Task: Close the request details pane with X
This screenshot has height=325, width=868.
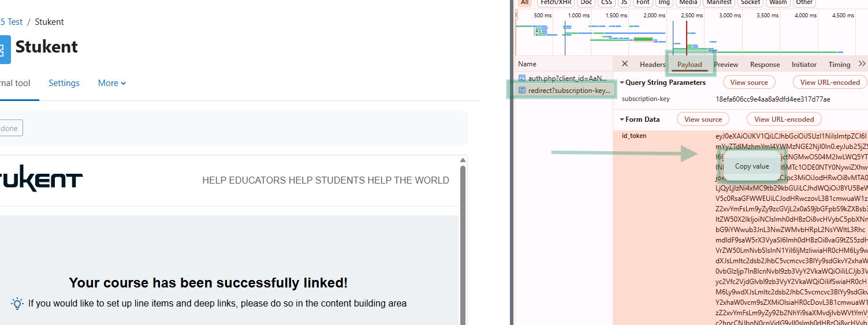Action: pyautogui.click(x=625, y=64)
